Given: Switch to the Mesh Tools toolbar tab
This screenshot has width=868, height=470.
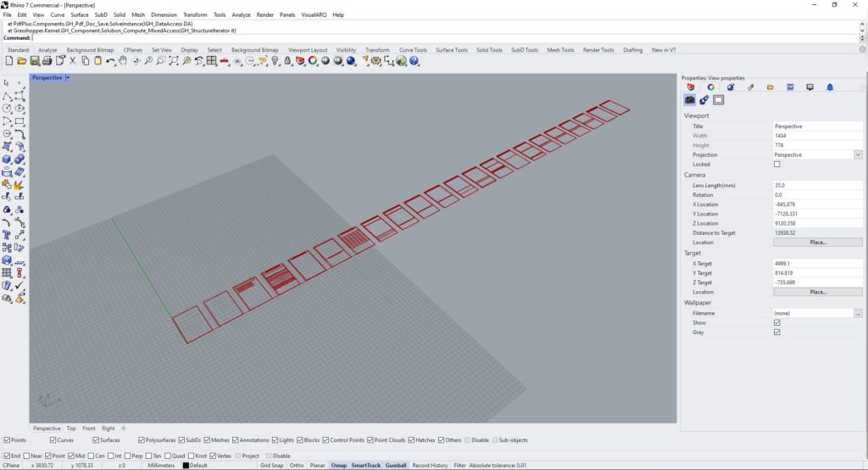Looking at the screenshot, I should tap(560, 50).
